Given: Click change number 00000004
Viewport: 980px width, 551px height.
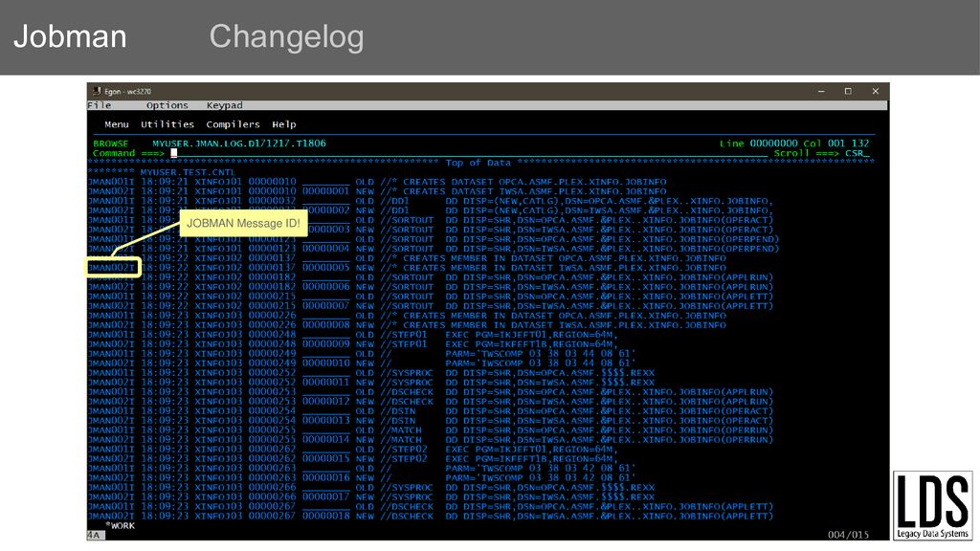Looking at the screenshot, I should pyautogui.click(x=325, y=249).
